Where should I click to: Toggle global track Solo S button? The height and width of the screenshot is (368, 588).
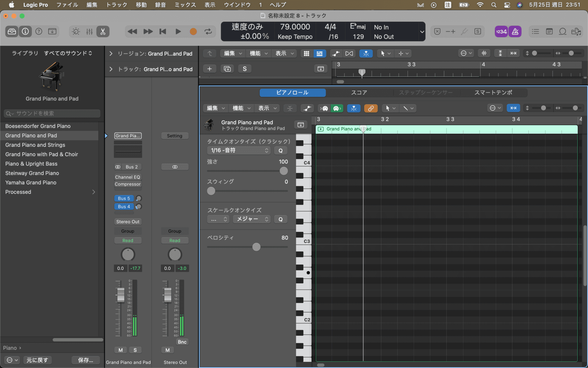coord(245,69)
